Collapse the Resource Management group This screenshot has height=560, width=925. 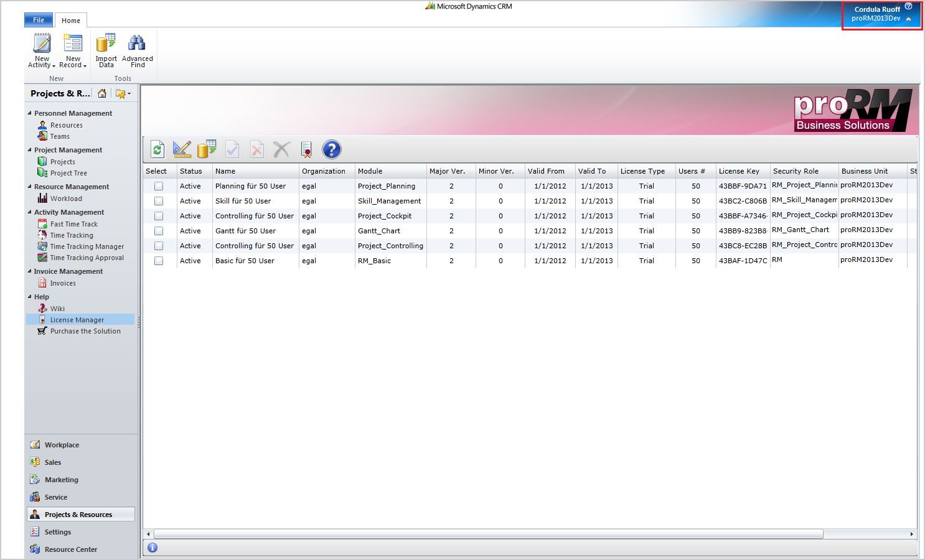[x=29, y=187]
